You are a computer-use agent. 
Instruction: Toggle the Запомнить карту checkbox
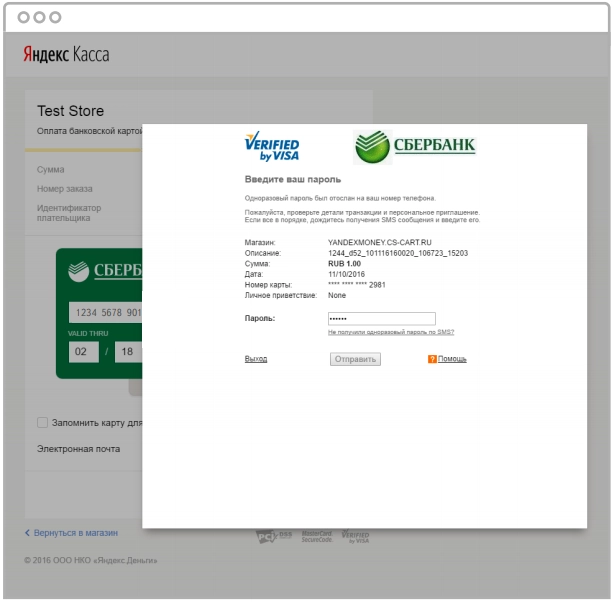[42, 423]
